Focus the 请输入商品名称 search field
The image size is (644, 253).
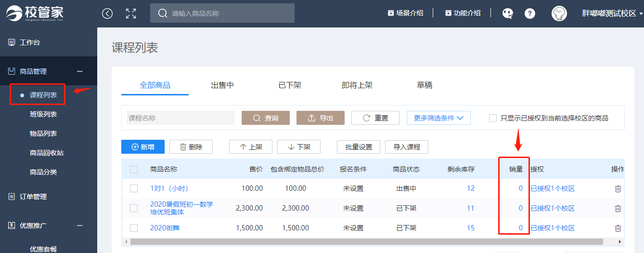(222, 13)
